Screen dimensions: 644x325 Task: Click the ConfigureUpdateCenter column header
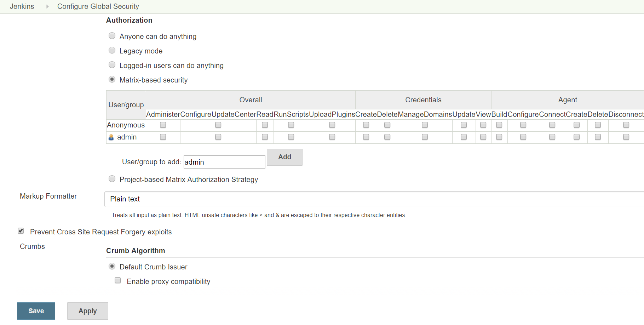[x=218, y=114]
